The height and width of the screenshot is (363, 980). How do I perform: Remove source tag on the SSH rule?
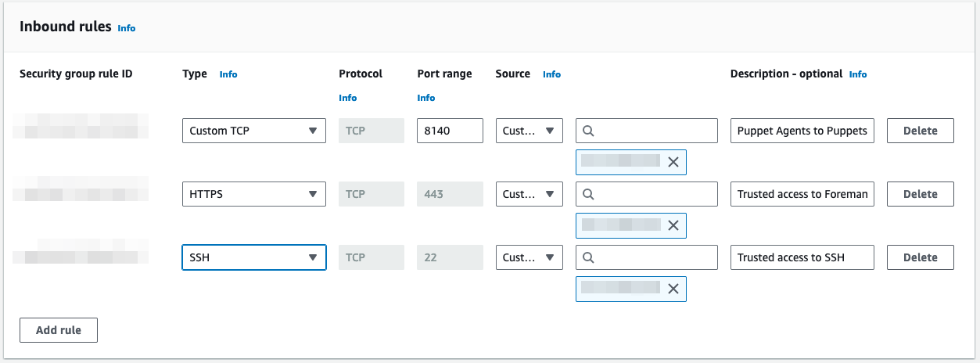673,289
